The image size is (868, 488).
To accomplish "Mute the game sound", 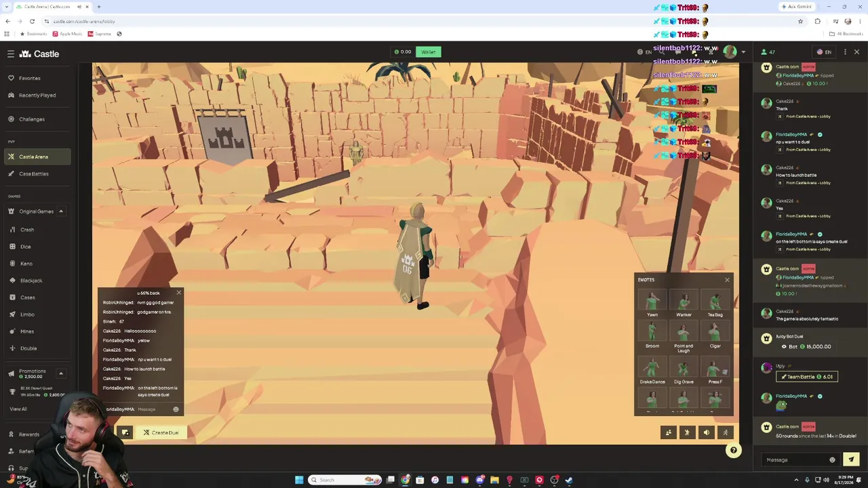I will (x=706, y=432).
